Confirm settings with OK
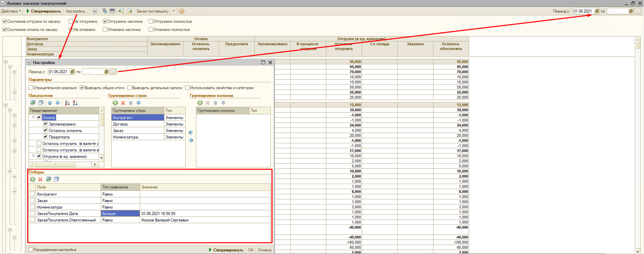This screenshot has width=644, height=254. 251,250
